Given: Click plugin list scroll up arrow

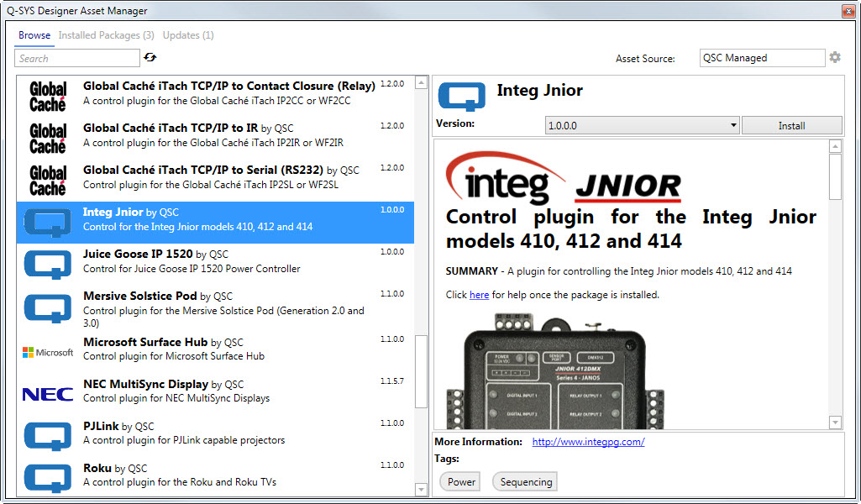Looking at the screenshot, I should coord(421,83).
